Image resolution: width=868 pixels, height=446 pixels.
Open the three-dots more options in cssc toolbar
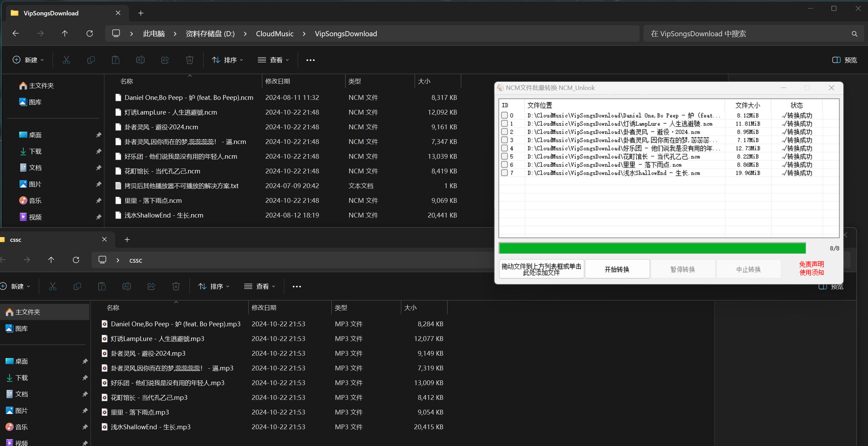297,286
